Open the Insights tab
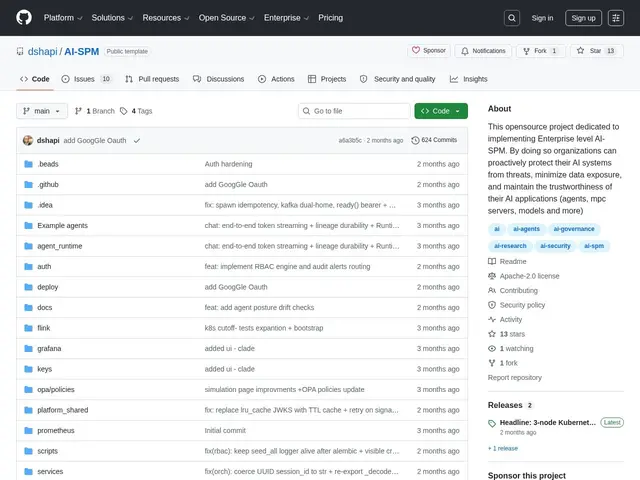This screenshot has height=480, width=640. [x=469, y=79]
